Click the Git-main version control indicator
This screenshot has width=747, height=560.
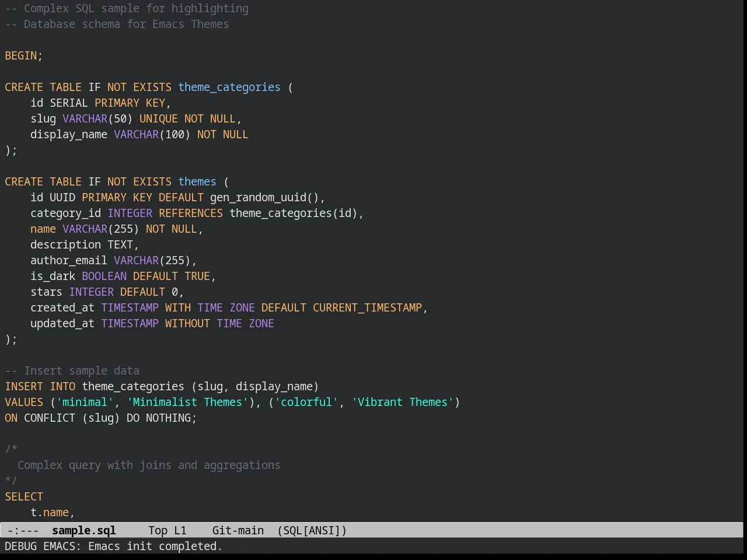tap(238, 530)
